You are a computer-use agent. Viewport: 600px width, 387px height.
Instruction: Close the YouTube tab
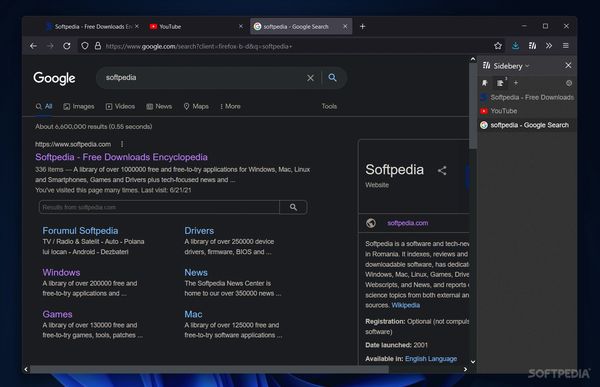point(241,26)
